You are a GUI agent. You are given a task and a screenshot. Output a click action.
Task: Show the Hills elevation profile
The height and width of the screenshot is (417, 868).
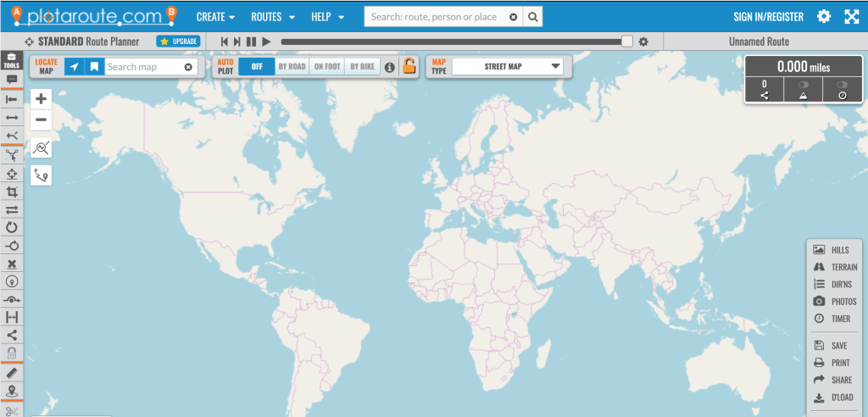pos(831,250)
